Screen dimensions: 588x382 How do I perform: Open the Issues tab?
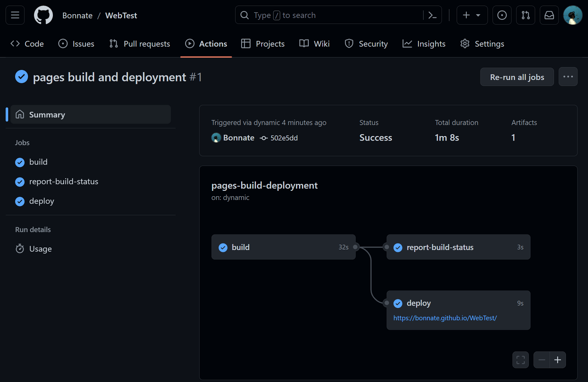click(76, 44)
